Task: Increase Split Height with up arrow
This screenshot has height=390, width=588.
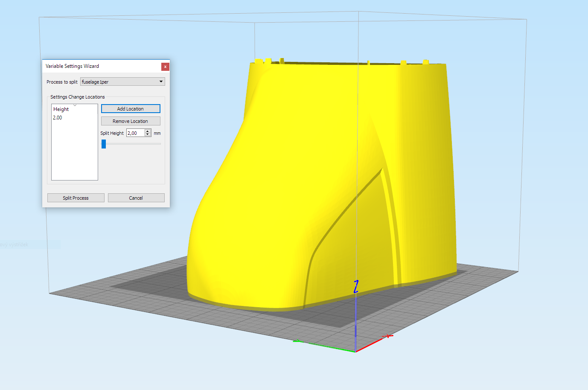Action: coord(148,131)
